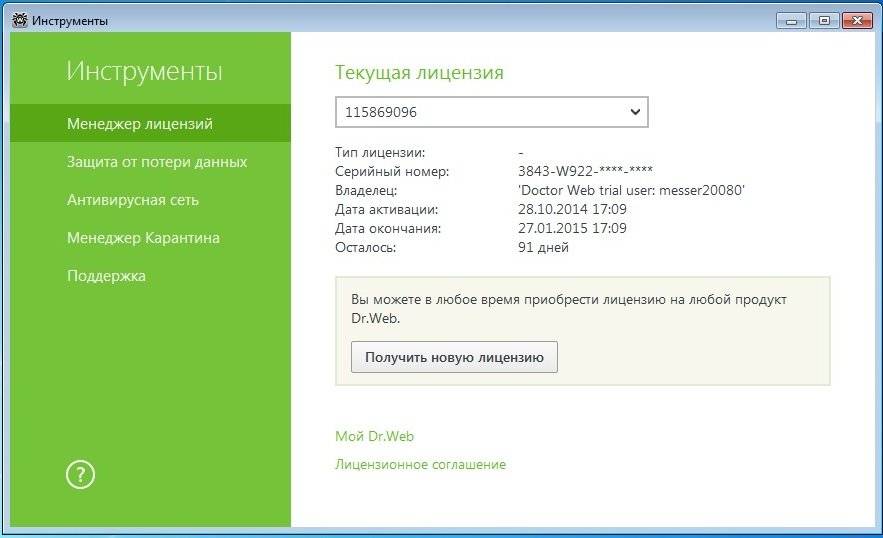
Task: Open the help question mark icon
Action: coord(80,475)
